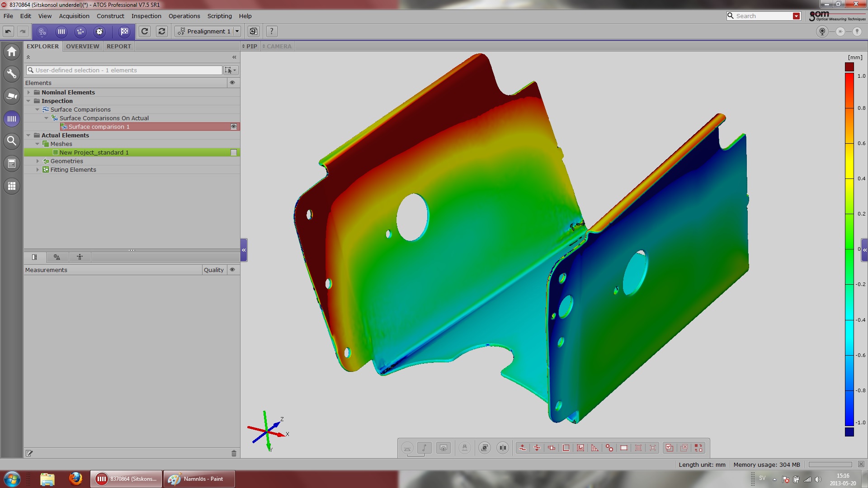The height and width of the screenshot is (488, 868).
Task: Collapse the Surface Comparisons On Actual node
Action: pos(46,118)
